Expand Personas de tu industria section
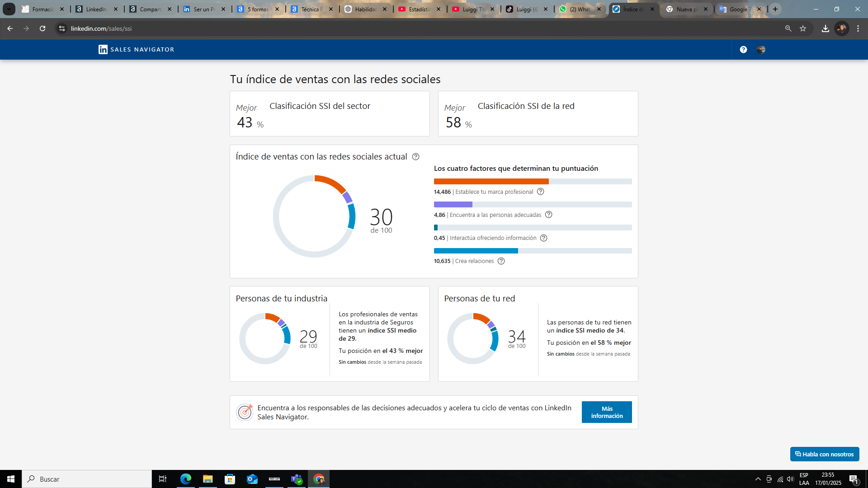 282,299
